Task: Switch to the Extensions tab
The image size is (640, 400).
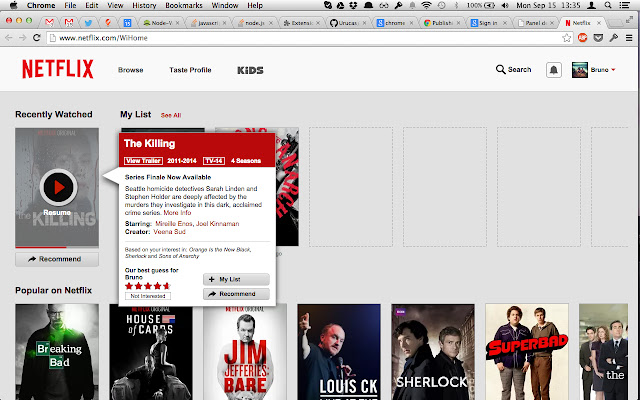Action: click(x=301, y=23)
